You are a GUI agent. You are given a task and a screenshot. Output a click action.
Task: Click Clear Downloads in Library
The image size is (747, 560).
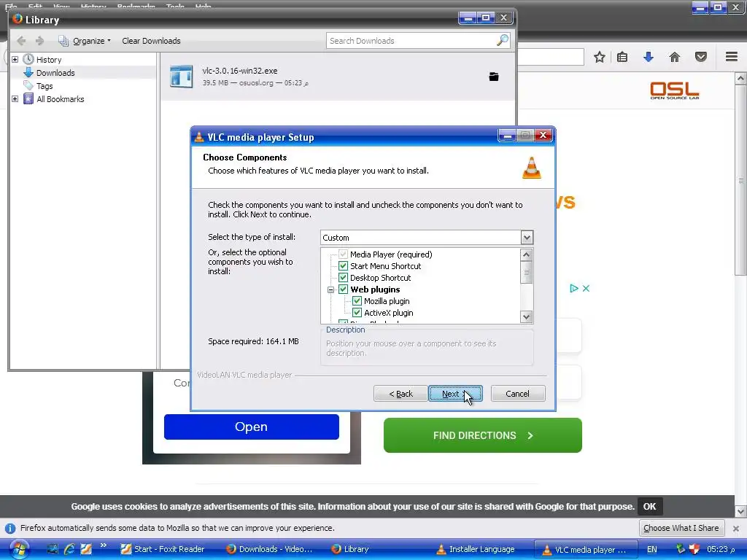pos(151,41)
